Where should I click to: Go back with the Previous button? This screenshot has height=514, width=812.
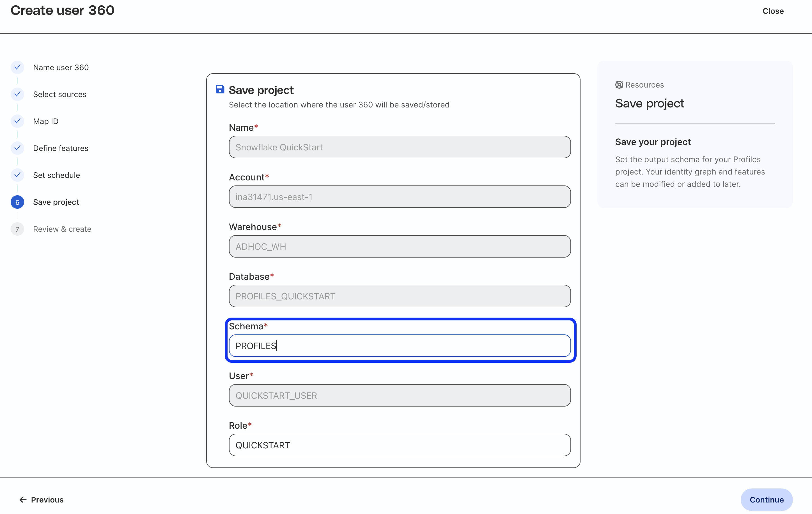pyautogui.click(x=41, y=499)
